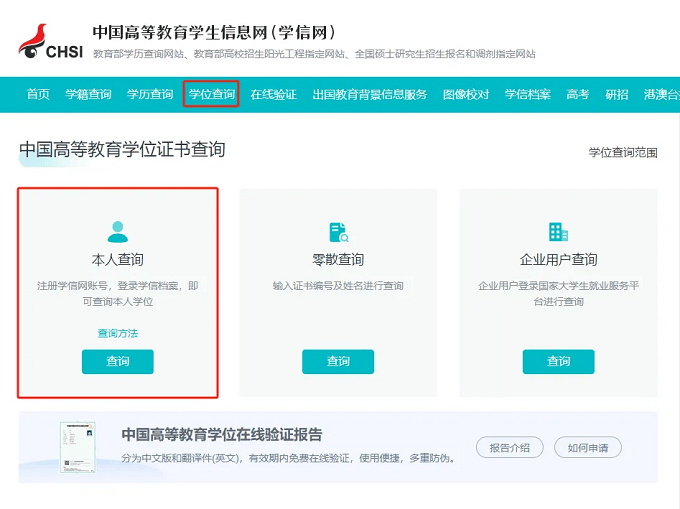
Task: Open 高考 navigation item
Action: point(578,94)
